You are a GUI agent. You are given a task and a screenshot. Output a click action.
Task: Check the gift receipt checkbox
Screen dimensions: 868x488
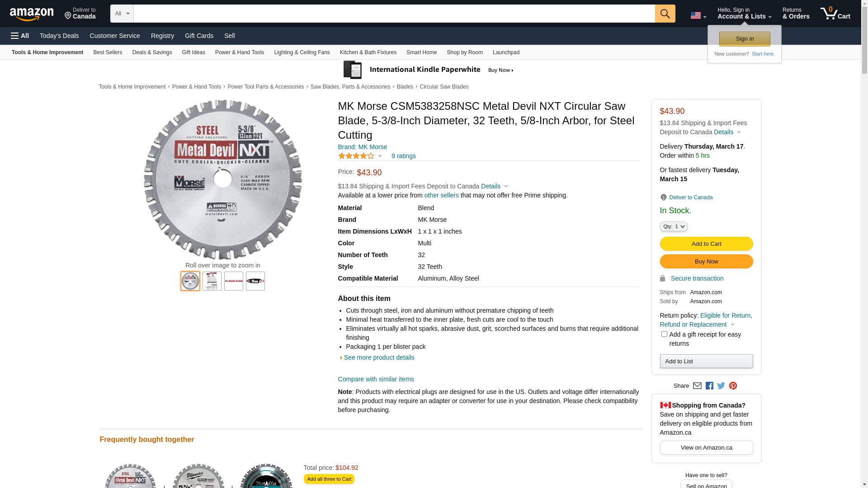(x=664, y=334)
